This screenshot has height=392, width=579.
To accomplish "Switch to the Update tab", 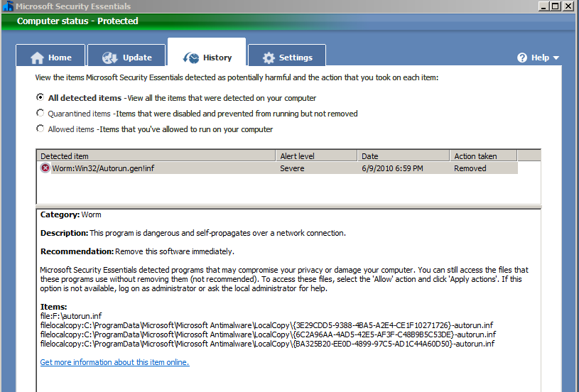I will click(126, 55).
